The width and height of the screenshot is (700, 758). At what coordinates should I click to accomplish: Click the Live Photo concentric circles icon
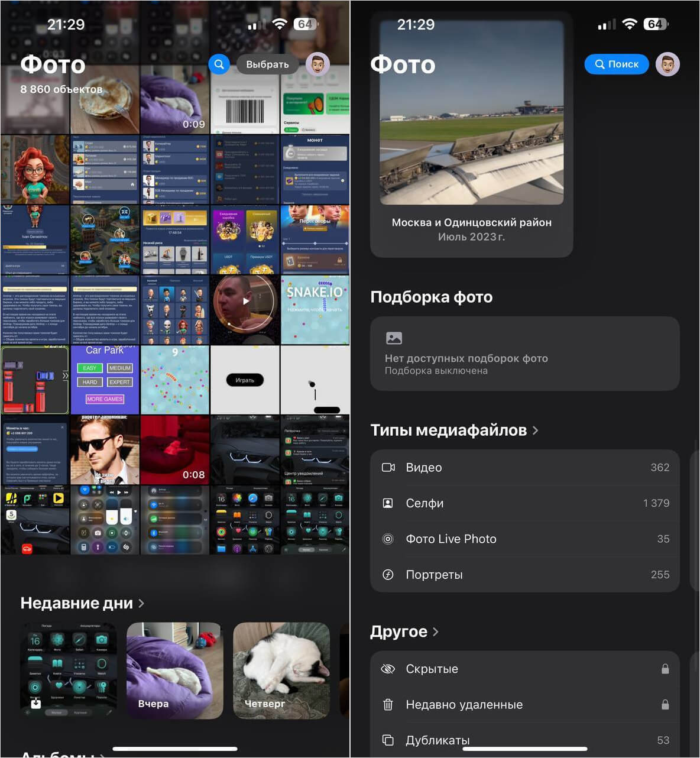[388, 539]
